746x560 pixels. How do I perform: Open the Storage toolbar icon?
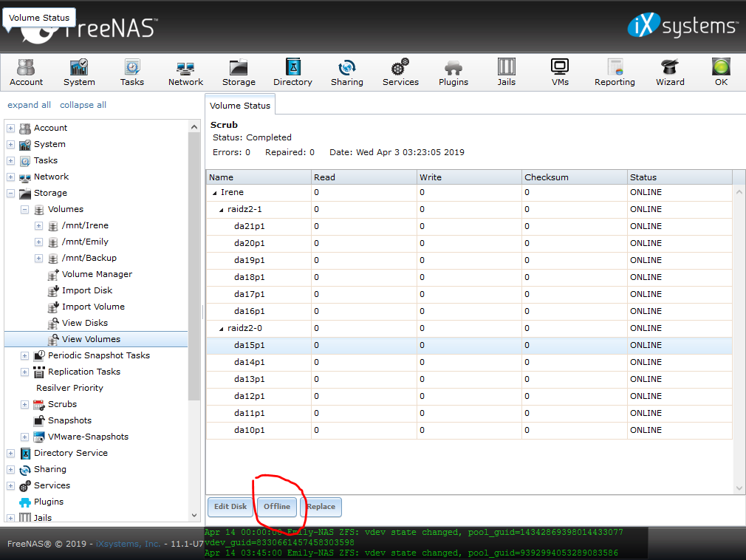click(239, 72)
